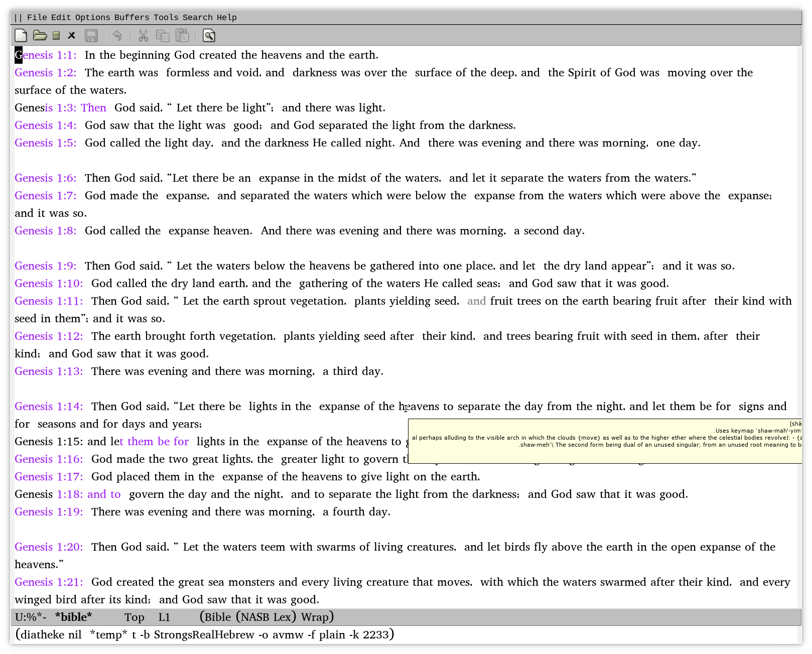Click the *bible* buffer name in mode line
The image size is (812, 654).
[73, 617]
